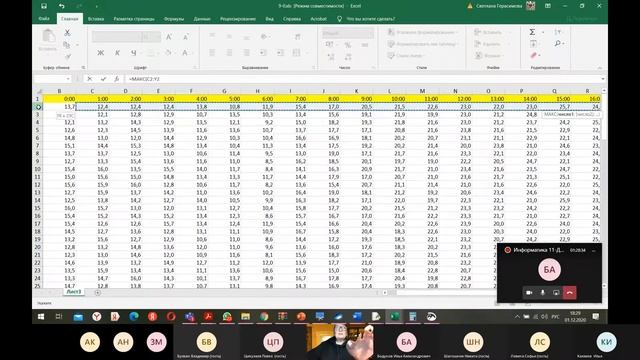Viewport: 640px width, 360px height.
Task: Toggle bold with the Ж button
Action: [100, 53]
